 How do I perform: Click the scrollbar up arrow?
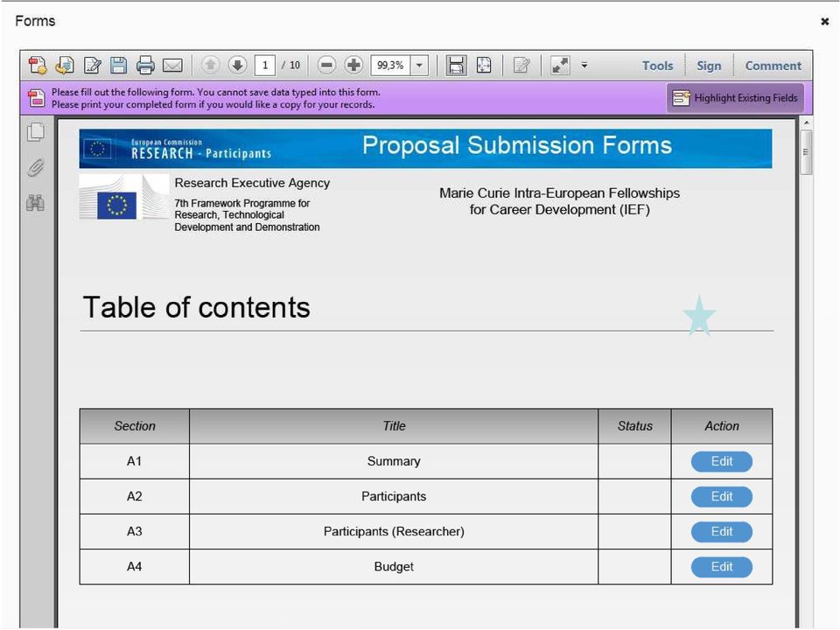click(806, 123)
